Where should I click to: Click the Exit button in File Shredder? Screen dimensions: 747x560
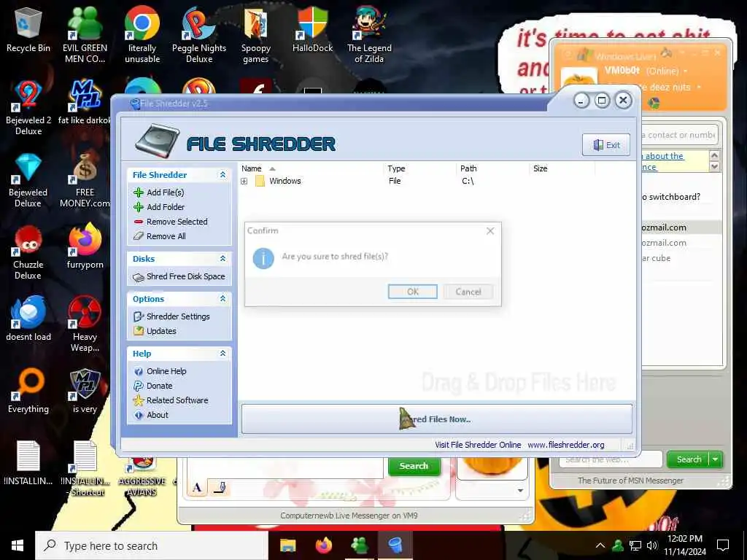click(x=606, y=145)
